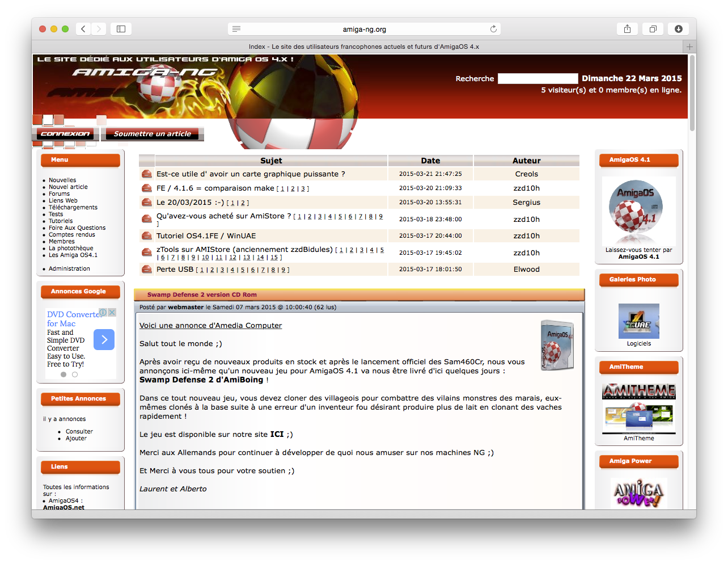Click the Connexion button
The height and width of the screenshot is (564, 728).
[65, 134]
